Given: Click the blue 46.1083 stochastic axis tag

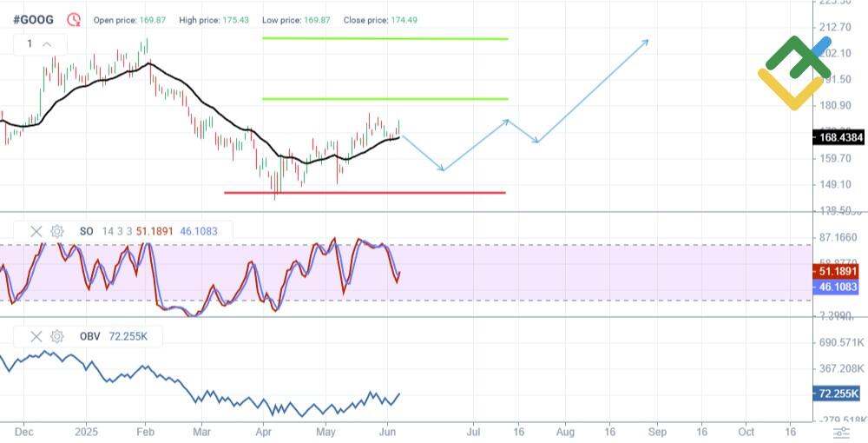Looking at the screenshot, I should [x=838, y=286].
